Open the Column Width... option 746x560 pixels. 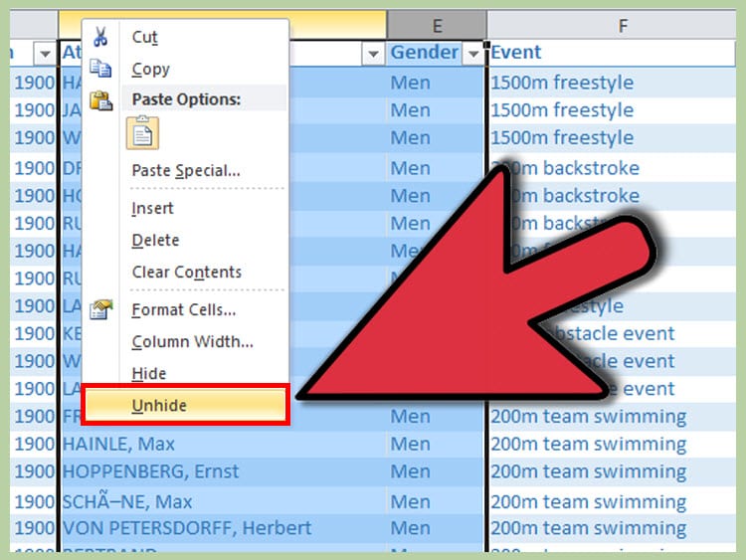pos(192,342)
